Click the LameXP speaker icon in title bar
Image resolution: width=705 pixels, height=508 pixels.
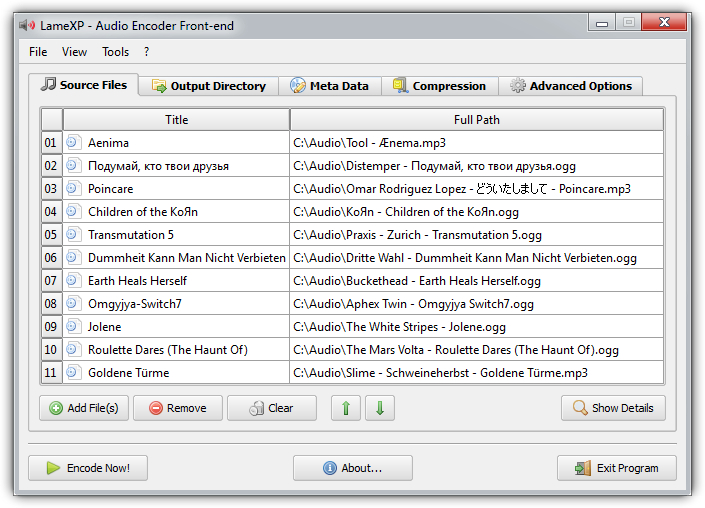(27, 25)
